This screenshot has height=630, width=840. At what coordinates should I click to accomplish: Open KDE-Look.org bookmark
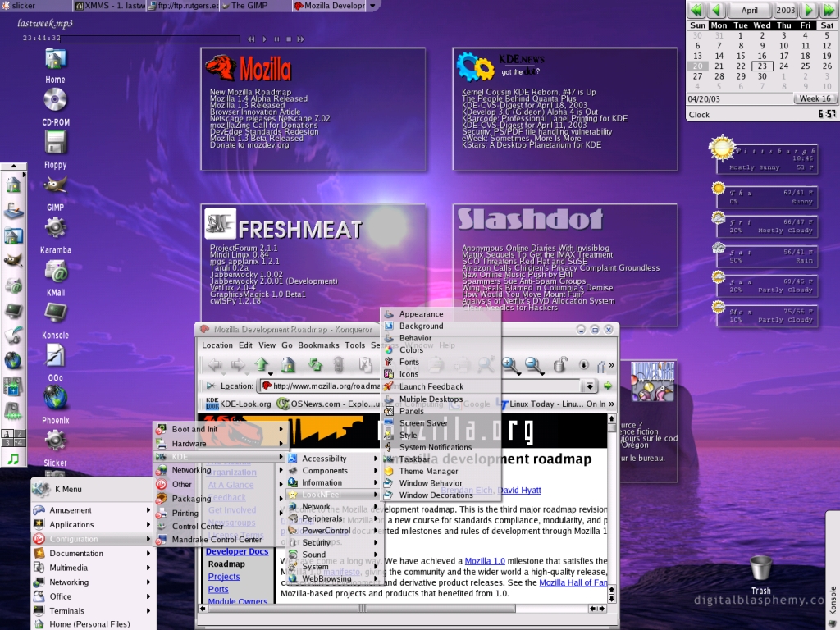[239, 404]
